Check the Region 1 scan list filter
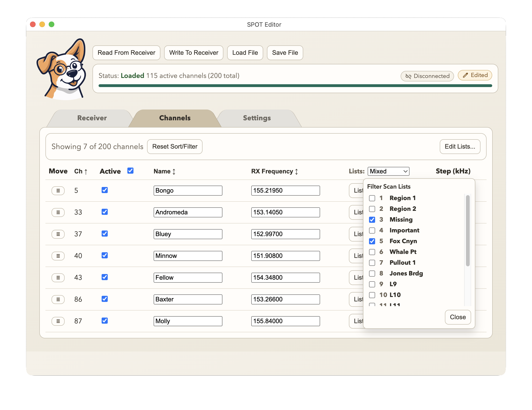Screen dimensions: 532x410 click(x=372, y=198)
